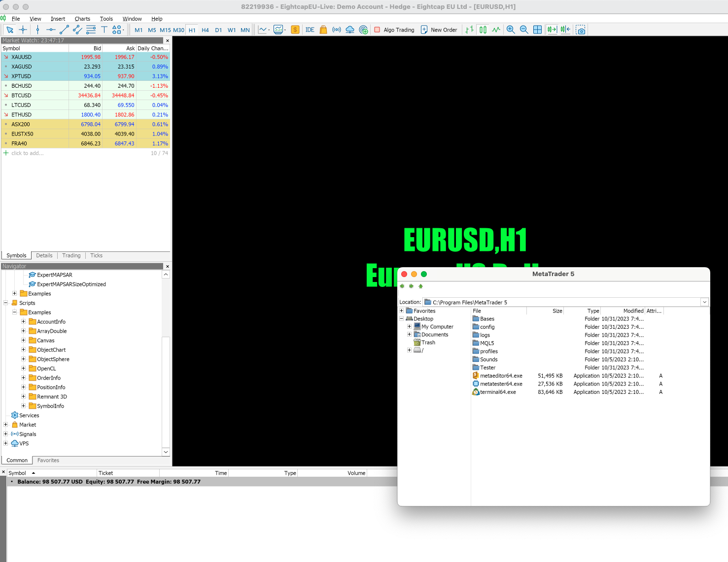Click New Order button
728x562 pixels.
439,30
